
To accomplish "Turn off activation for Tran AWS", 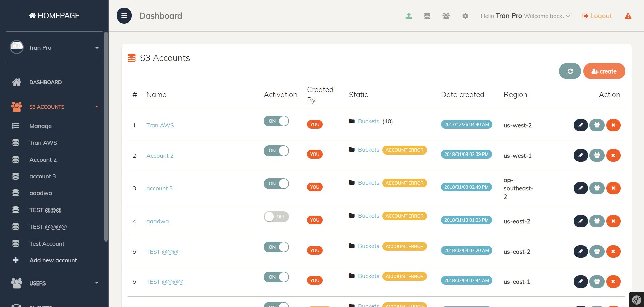I will [276, 121].
